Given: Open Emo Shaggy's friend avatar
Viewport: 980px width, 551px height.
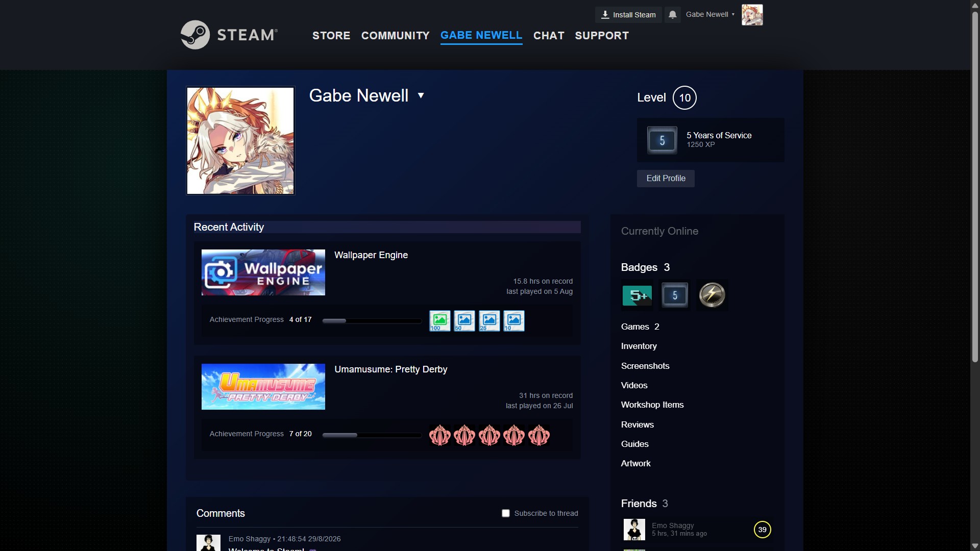Looking at the screenshot, I should click(x=634, y=530).
